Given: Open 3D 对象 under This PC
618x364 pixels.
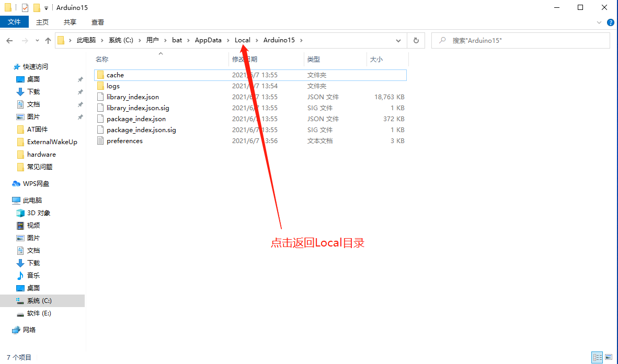Looking at the screenshot, I should pyautogui.click(x=33, y=213).
